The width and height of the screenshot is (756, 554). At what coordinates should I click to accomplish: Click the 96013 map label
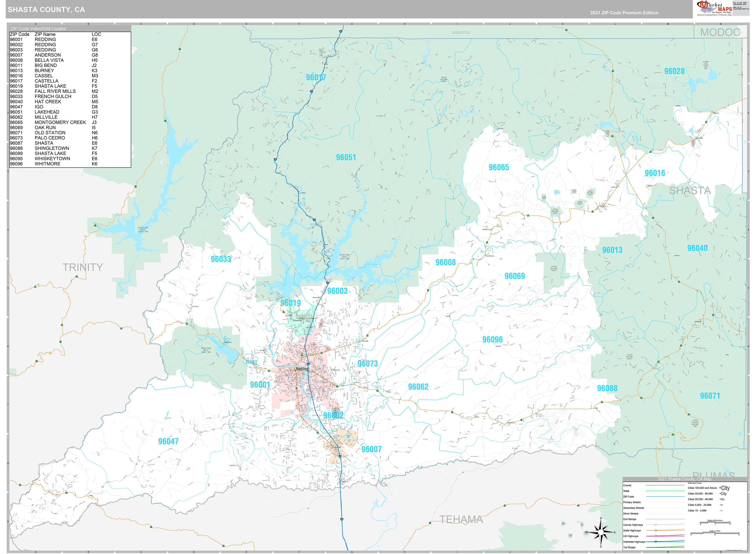pyautogui.click(x=612, y=250)
